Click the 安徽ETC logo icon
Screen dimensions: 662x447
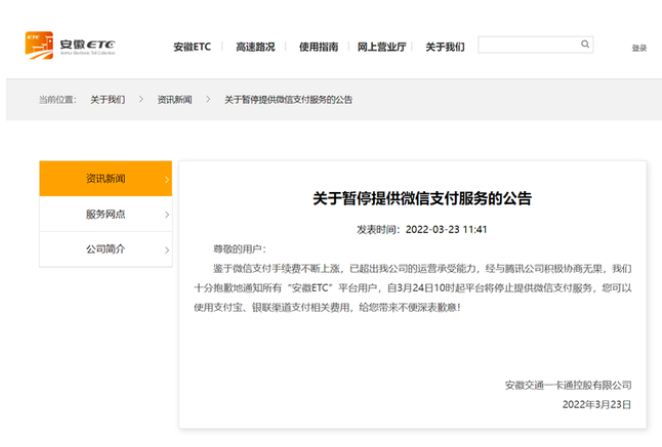click(39, 45)
